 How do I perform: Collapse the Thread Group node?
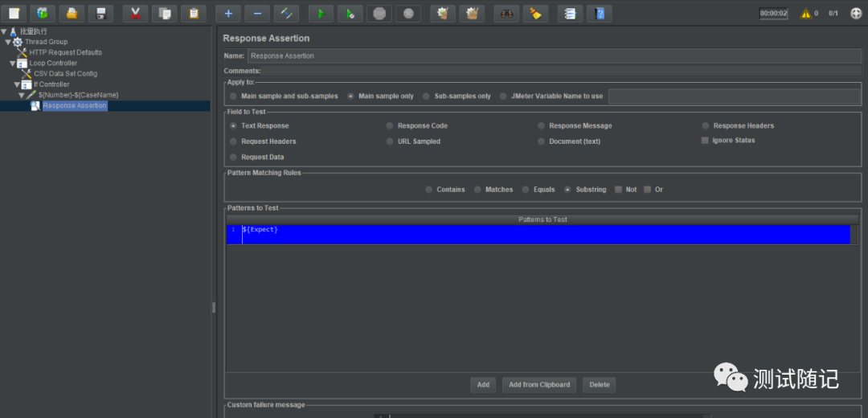click(x=8, y=42)
